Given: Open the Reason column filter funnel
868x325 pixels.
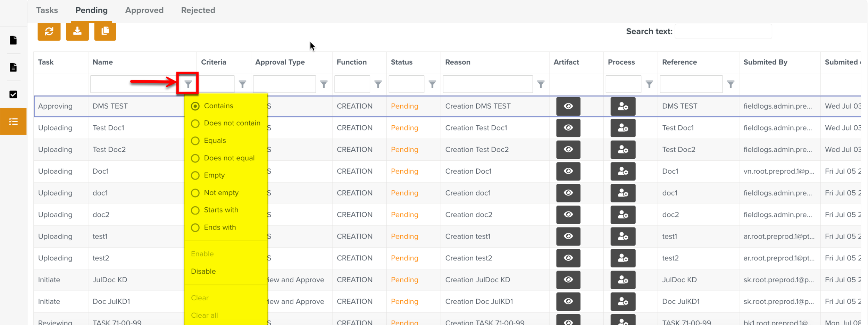Looking at the screenshot, I should click(x=541, y=84).
